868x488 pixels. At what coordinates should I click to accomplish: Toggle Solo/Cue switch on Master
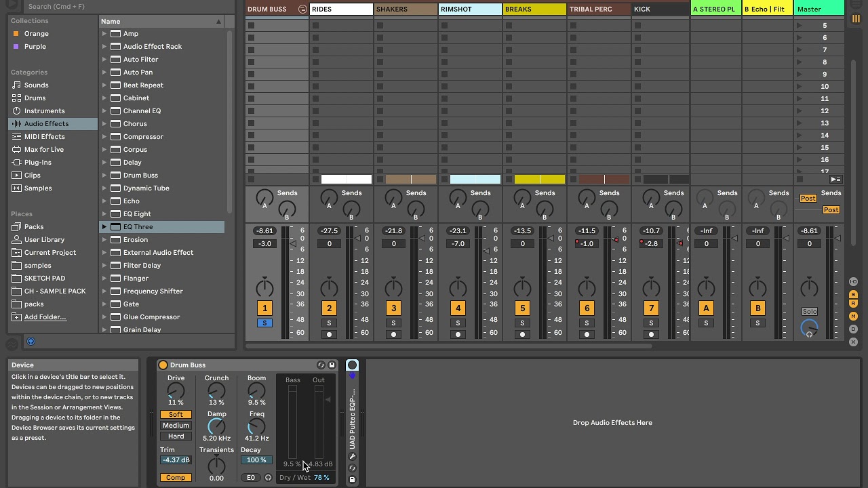810,312
